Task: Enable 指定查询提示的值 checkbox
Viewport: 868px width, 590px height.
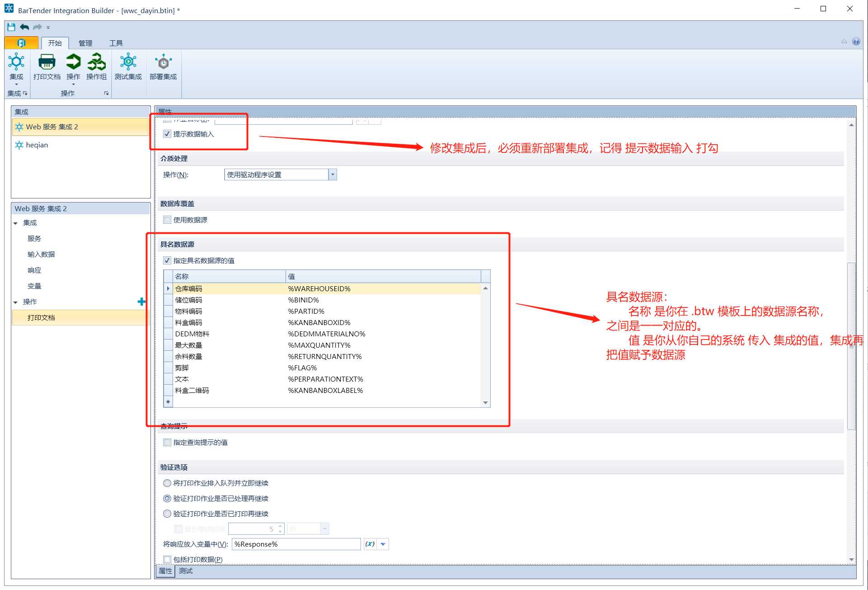Action: 167,442
